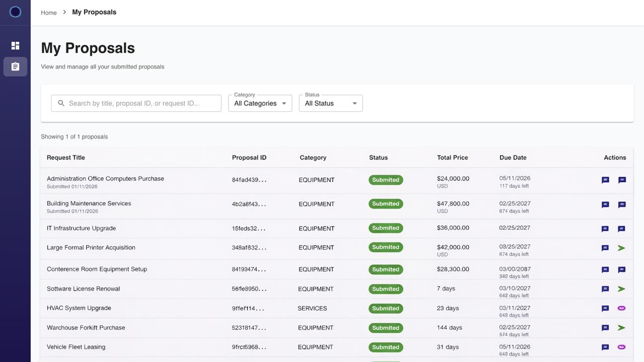
Task: Click green send arrow for Warchouse Forkift Purchase
Action: tap(621, 328)
